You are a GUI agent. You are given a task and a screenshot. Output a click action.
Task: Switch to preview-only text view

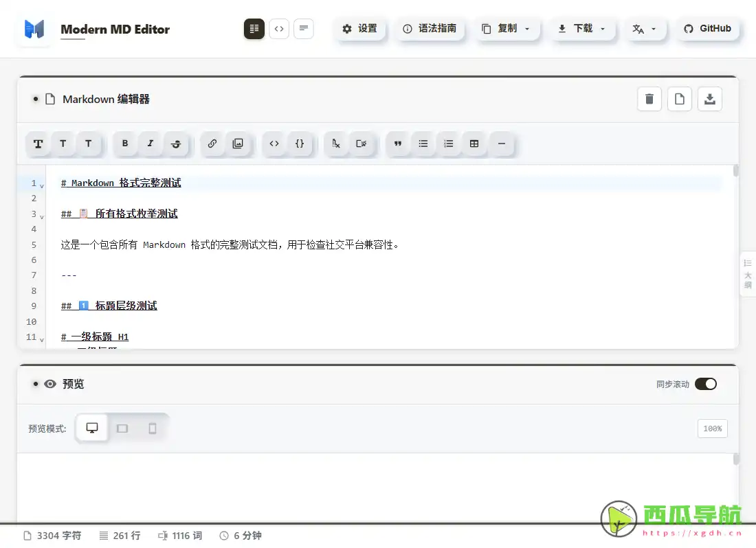click(x=303, y=29)
